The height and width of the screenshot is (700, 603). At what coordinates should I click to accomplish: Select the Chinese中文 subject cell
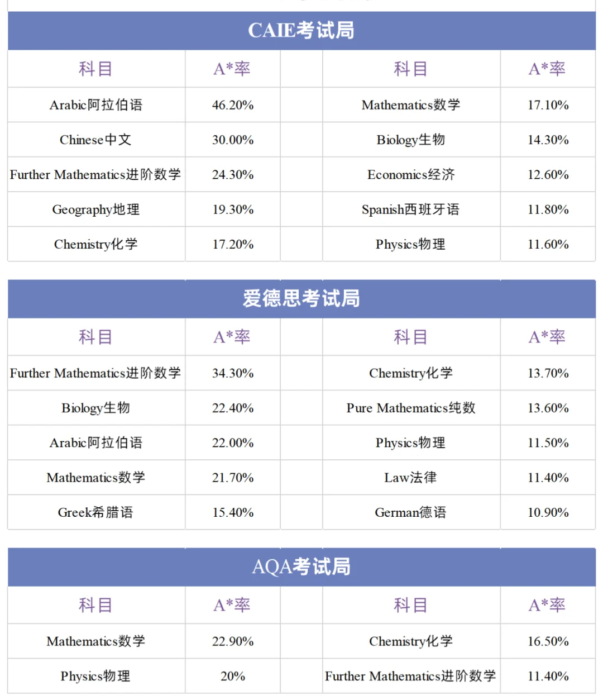tap(95, 140)
